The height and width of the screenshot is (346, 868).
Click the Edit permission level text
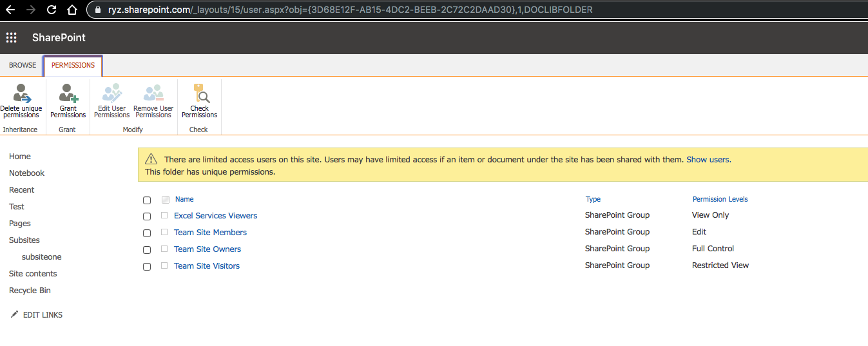pos(699,232)
